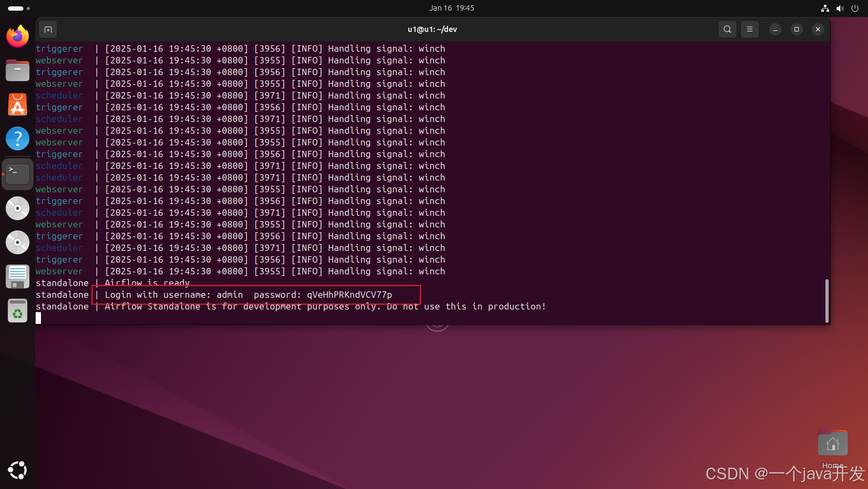The image size is (868, 489).
Task: Open Ubuntu App Center from the dock
Action: point(18,104)
